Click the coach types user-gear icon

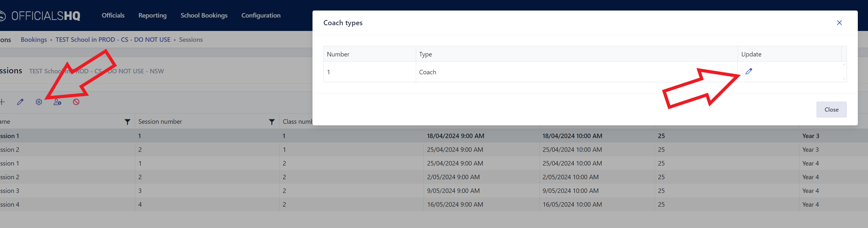coord(58,102)
